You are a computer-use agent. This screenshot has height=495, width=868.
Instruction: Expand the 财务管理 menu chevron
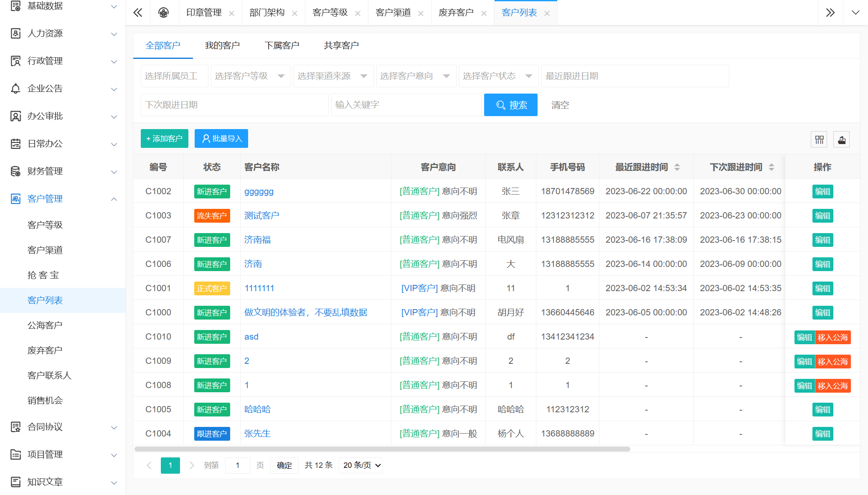tap(114, 172)
